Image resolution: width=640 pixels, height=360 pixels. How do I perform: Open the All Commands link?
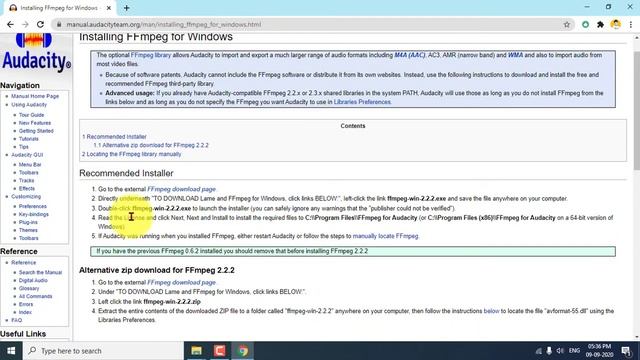(x=36, y=296)
